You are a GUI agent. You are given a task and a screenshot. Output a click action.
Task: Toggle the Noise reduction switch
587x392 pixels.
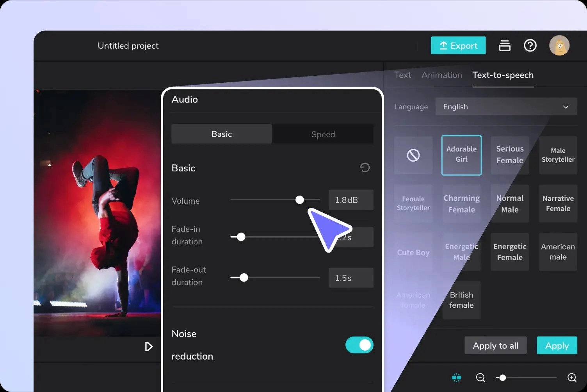pyautogui.click(x=359, y=345)
